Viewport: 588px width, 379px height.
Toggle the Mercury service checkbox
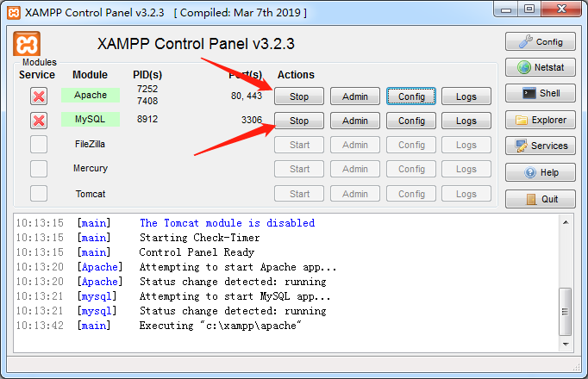coord(39,169)
